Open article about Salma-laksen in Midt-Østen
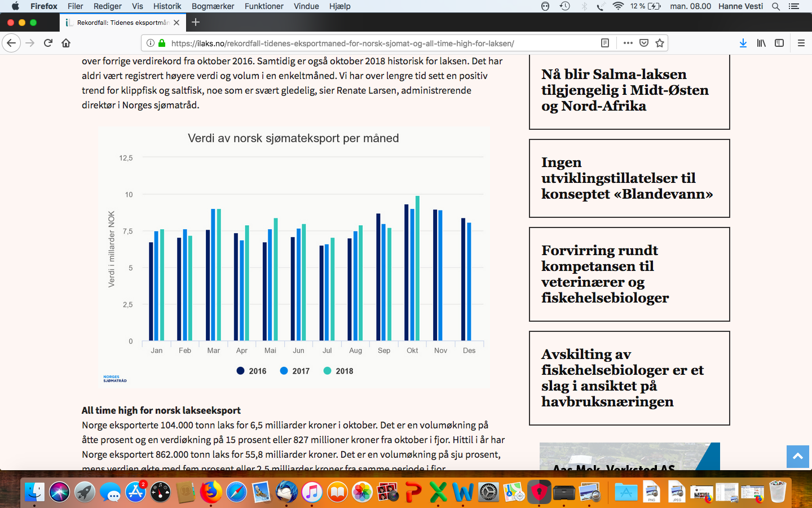Image resolution: width=812 pixels, height=508 pixels. (625, 90)
